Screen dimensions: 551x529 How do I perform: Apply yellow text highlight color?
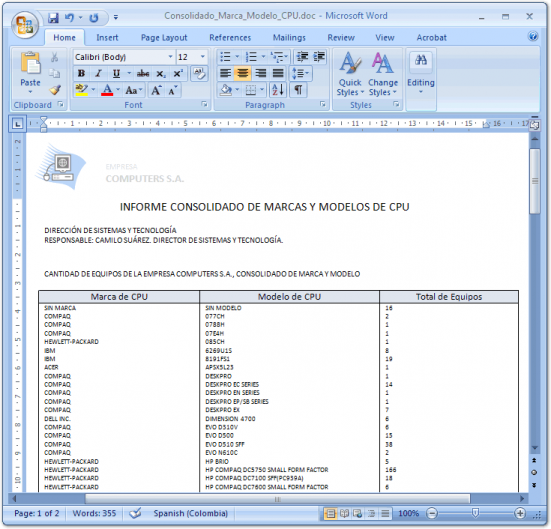[x=82, y=90]
